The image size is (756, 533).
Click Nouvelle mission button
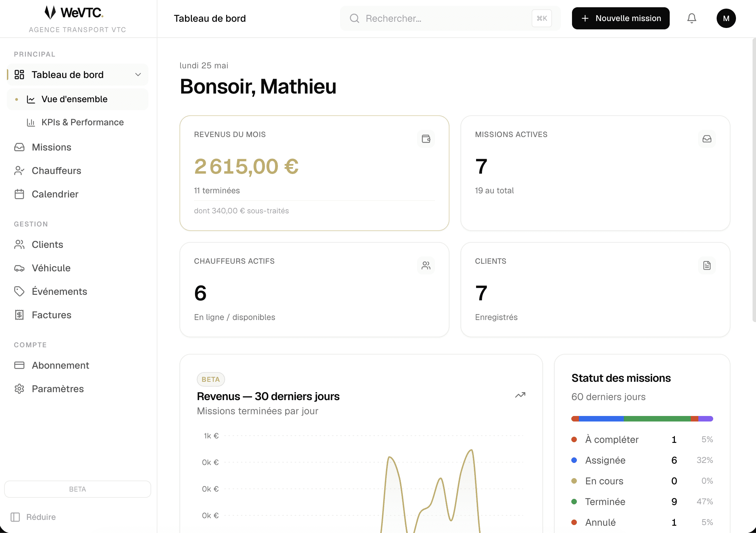(x=621, y=18)
